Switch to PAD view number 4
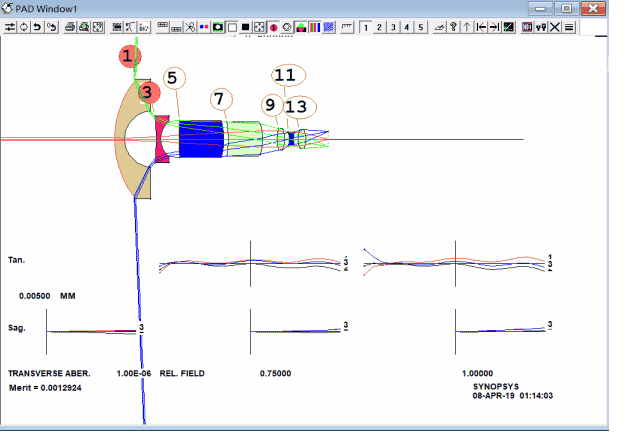The width and height of the screenshot is (627, 442). pos(407,27)
